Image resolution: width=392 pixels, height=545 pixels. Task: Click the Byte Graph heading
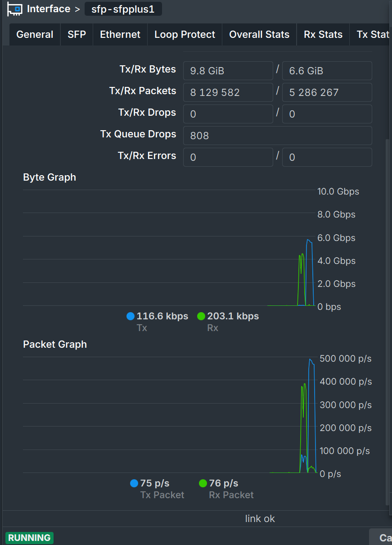[x=50, y=177]
